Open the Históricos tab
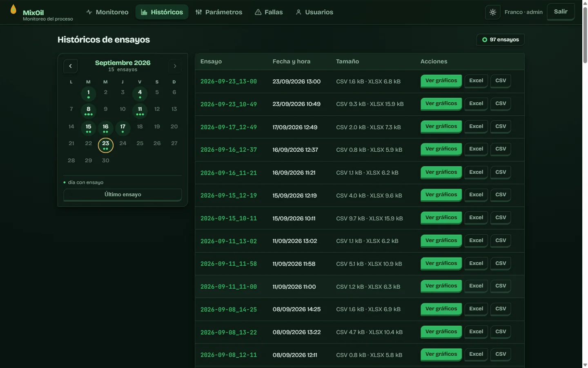 pyautogui.click(x=162, y=12)
